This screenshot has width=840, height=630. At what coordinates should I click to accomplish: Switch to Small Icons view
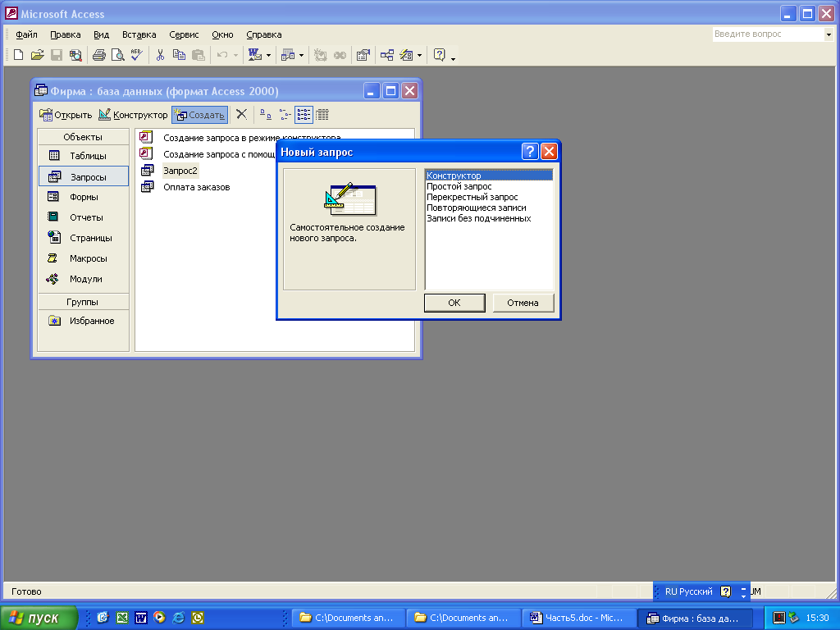pyautogui.click(x=285, y=114)
